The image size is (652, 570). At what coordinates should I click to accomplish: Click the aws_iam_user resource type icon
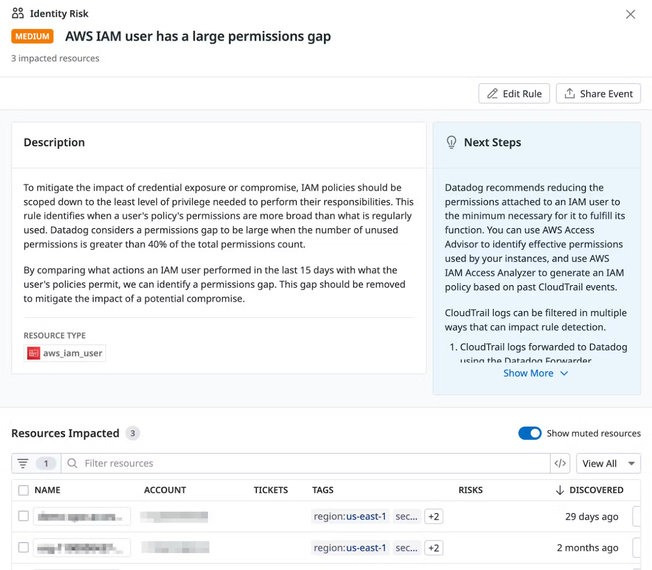coord(34,353)
